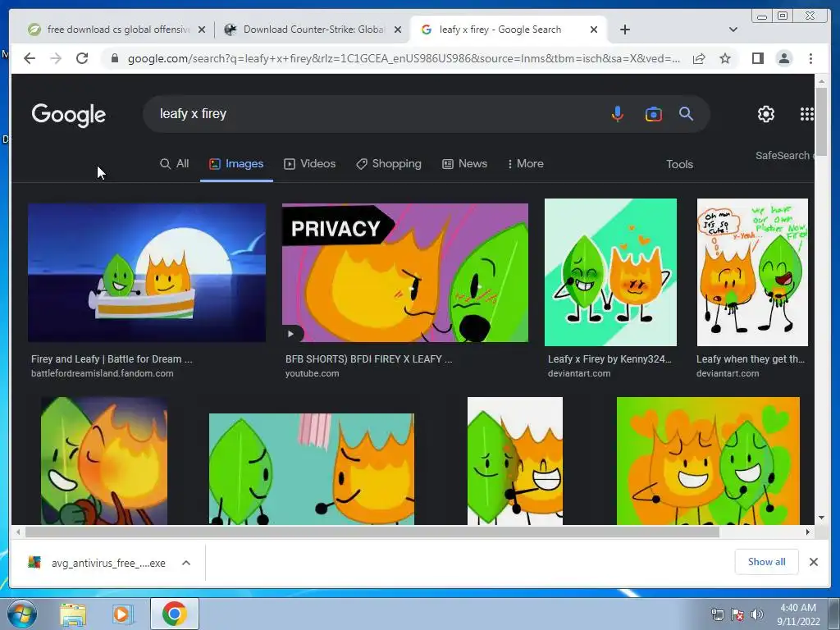The width and height of the screenshot is (840, 630).
Task: Open the volume speaker tray icon
Action: pos(756,614)
